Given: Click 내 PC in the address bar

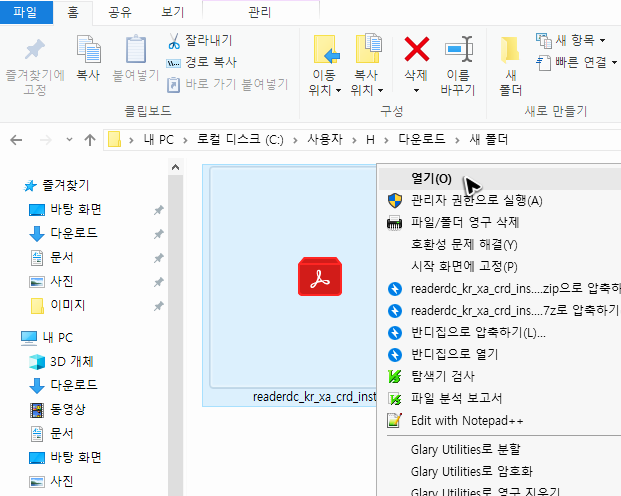Looking at the screenshot, I should [158, 139].
